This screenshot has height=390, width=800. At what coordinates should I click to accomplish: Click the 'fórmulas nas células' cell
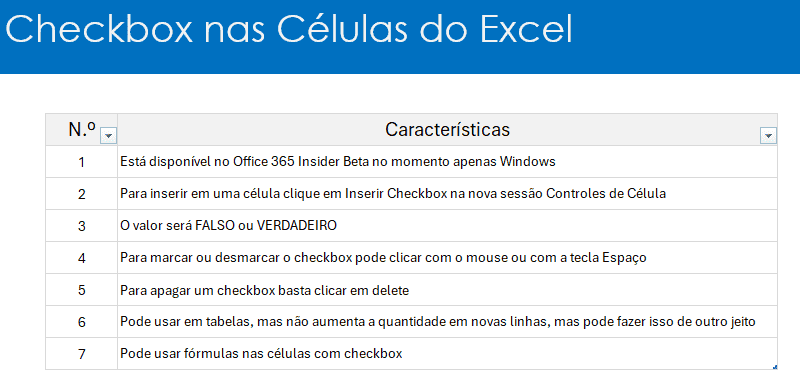pyautogui.click(x=447, y=354)
